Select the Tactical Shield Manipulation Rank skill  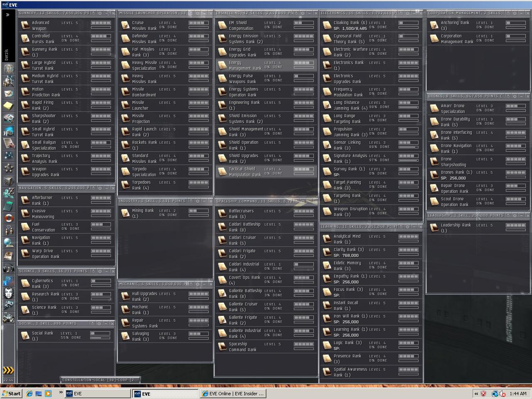(x=266, y=172)
